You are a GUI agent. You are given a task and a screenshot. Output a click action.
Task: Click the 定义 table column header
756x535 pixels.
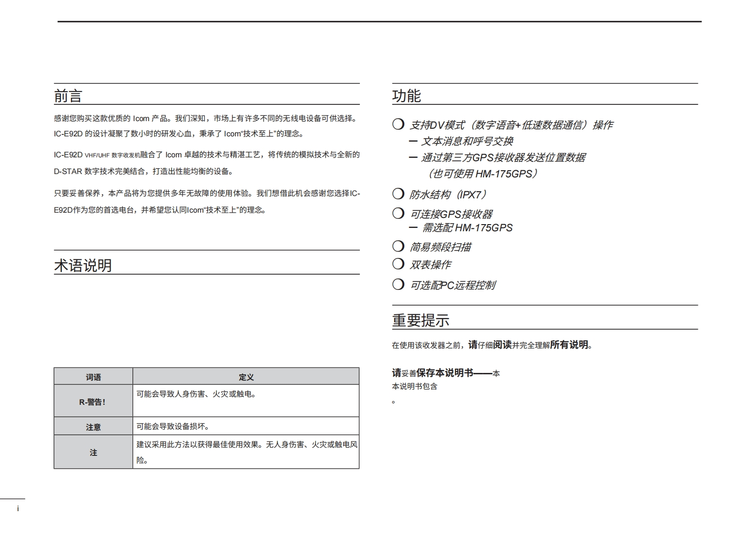(x=246, y=377)
